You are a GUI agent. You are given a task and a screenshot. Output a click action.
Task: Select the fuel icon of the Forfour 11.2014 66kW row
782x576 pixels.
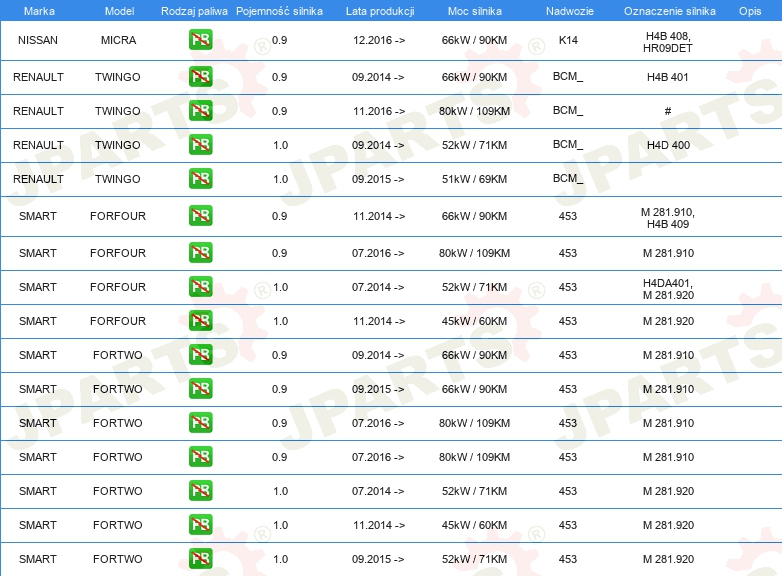pos(200,217)
